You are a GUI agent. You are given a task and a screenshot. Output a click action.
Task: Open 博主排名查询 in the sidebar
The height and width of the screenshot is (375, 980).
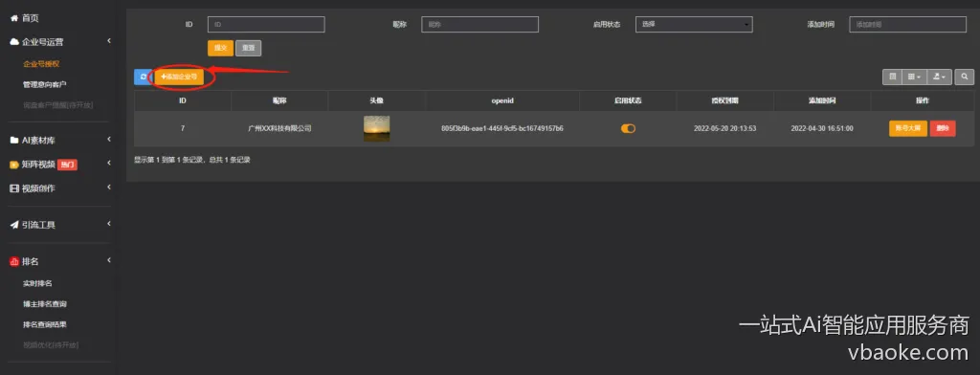44,304
